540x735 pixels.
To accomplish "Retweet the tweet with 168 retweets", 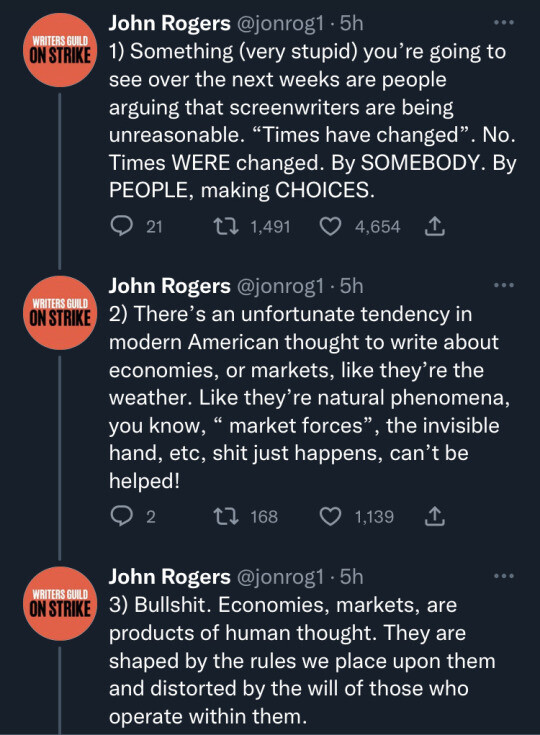I will pos(226,516).
